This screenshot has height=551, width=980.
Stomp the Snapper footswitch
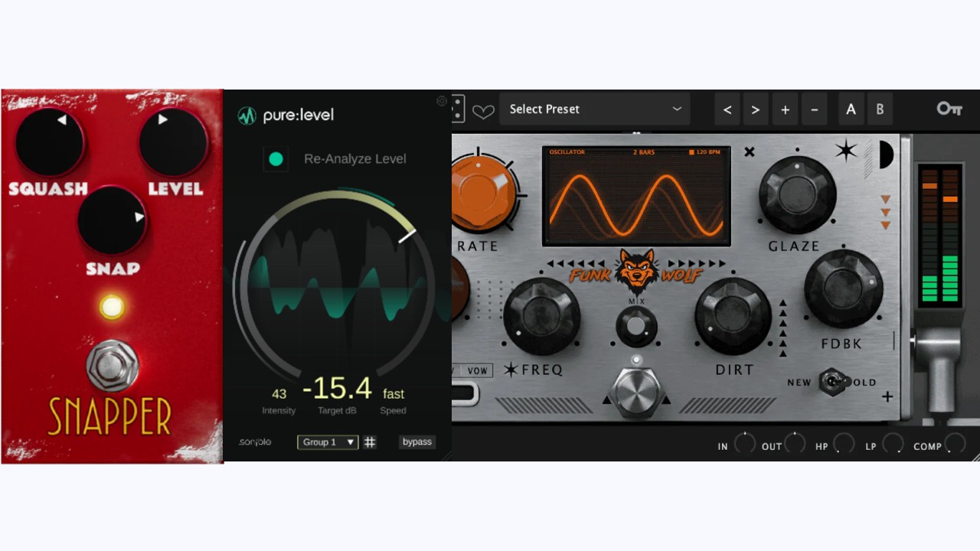113,365
